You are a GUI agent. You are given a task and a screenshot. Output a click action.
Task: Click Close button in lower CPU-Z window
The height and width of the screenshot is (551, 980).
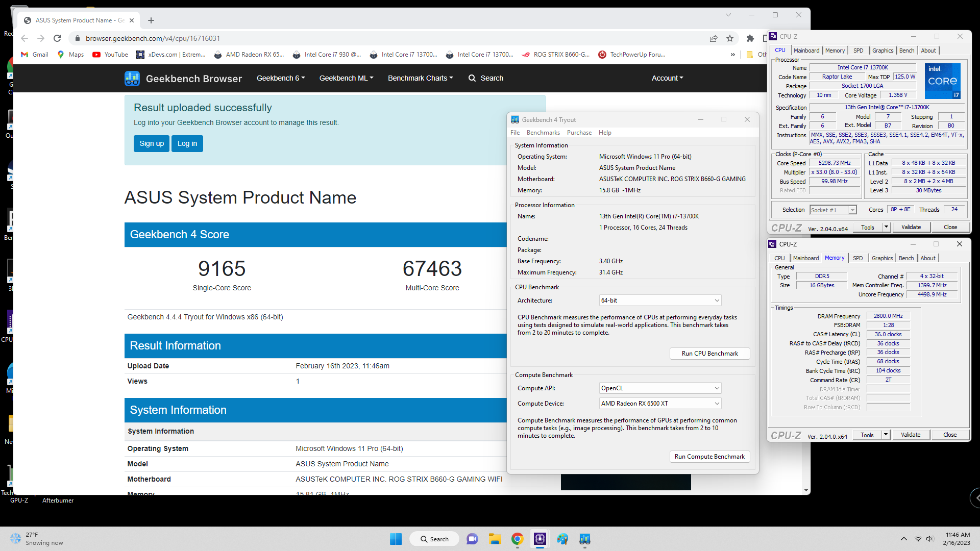point(950,435)
